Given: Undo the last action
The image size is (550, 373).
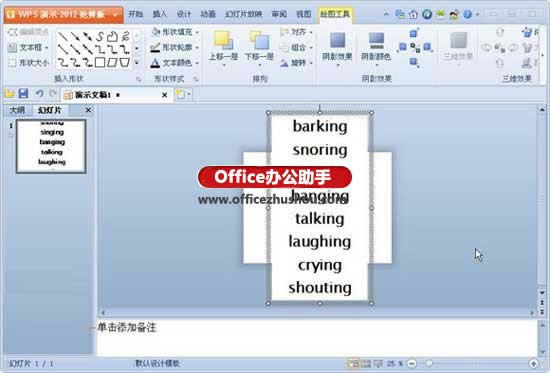Looking at the screenshot, I should 39,94.
